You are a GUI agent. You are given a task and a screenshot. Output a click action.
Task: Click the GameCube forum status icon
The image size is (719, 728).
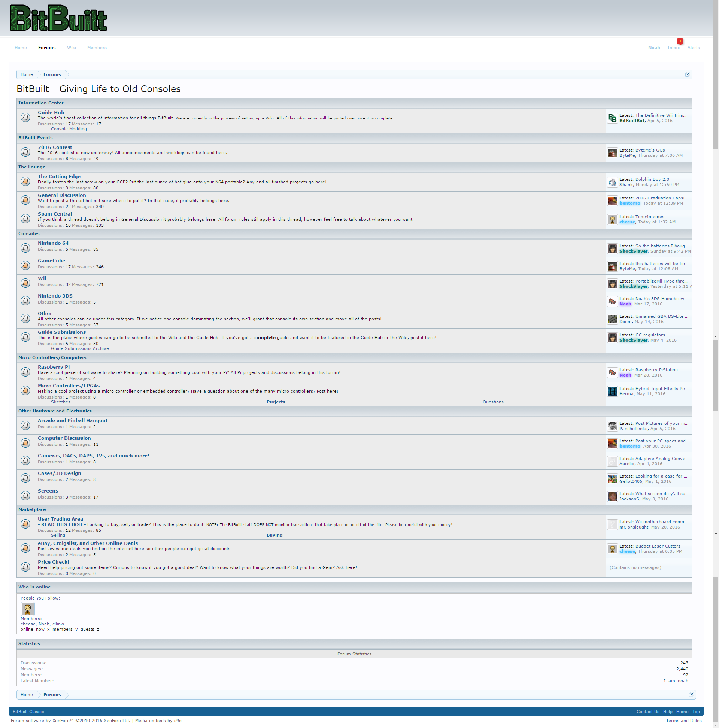click(x=25, y=266)
